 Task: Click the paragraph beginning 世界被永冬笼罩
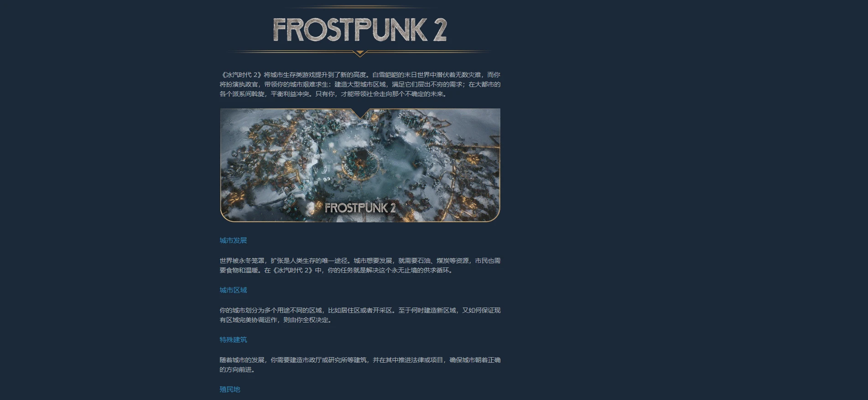(x=360, y=266)
